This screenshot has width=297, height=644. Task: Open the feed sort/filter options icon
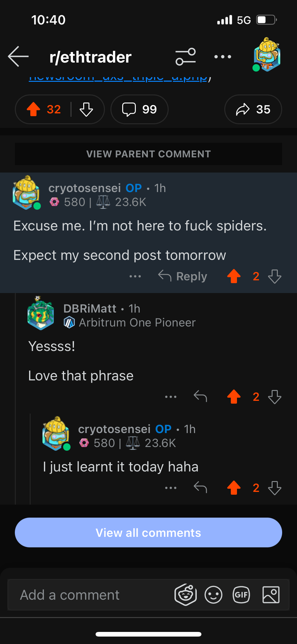pos(185,57)
